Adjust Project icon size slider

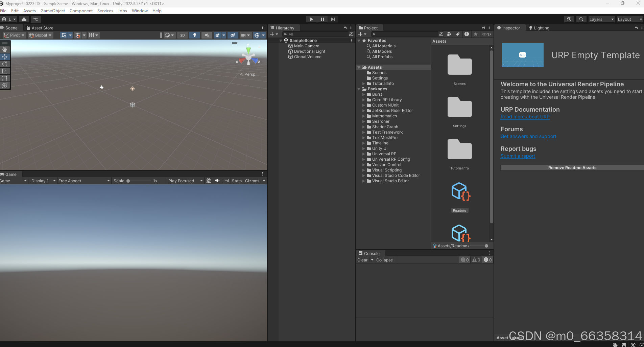[478, 246]
